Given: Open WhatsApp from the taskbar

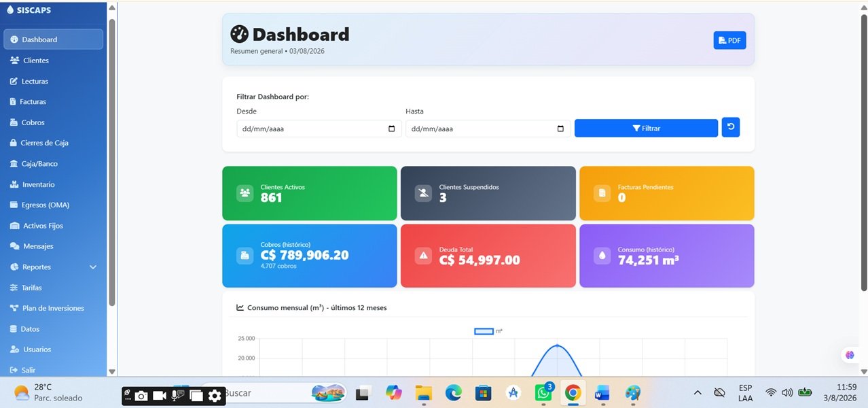Looking at the screenshot, I should click(543, 393).
